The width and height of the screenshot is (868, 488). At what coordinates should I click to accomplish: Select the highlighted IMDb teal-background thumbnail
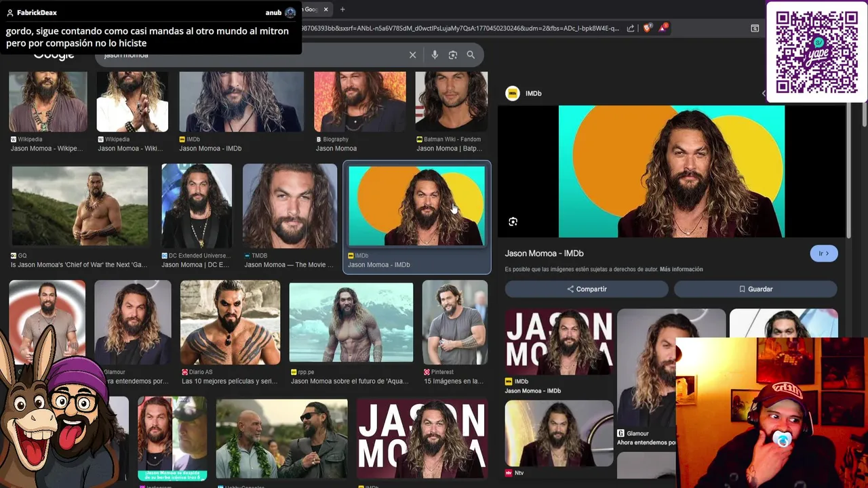coord(416,206)
